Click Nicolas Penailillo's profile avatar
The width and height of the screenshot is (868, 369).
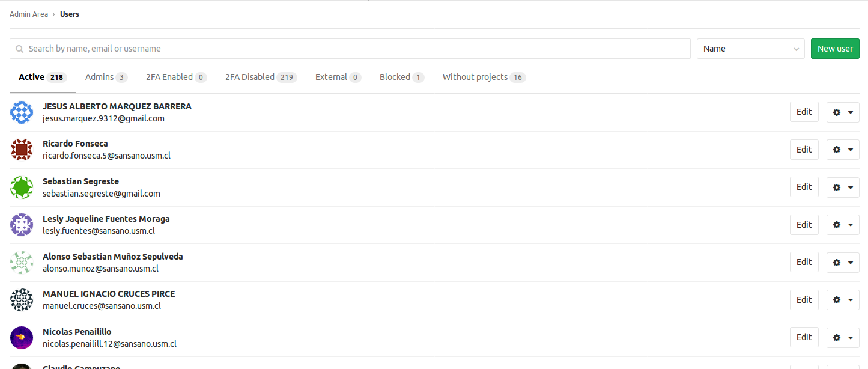[x=22, y=338]
